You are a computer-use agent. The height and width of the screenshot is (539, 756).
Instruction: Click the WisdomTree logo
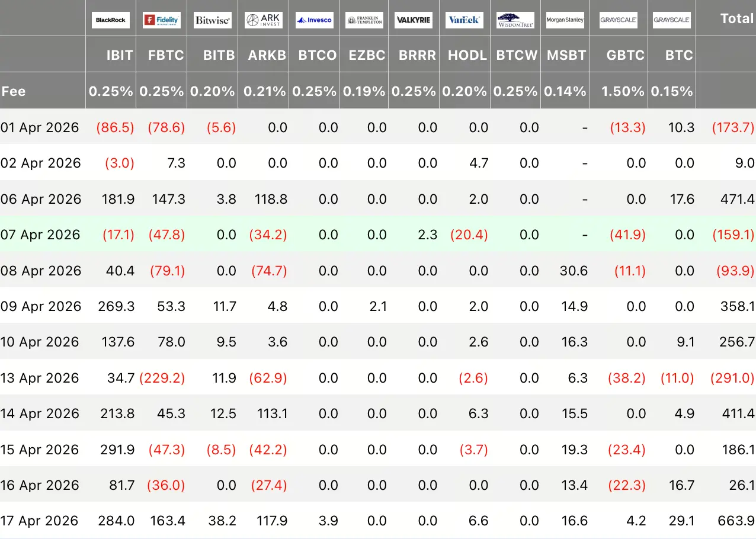[515, 20]
